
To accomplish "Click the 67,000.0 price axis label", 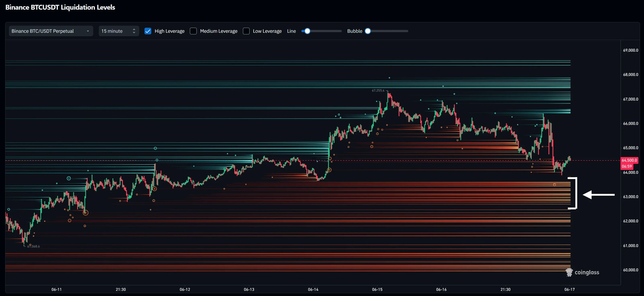I will [631, 99].
